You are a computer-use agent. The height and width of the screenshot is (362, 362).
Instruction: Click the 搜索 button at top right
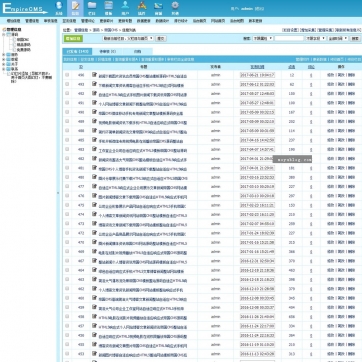tap(355, 38)
